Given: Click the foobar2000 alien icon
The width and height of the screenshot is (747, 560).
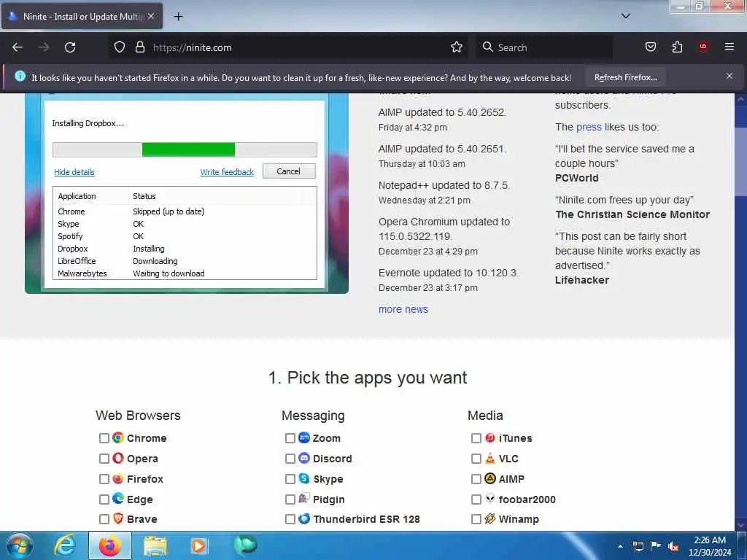Looking at the screenshot, I should [489, 499].
